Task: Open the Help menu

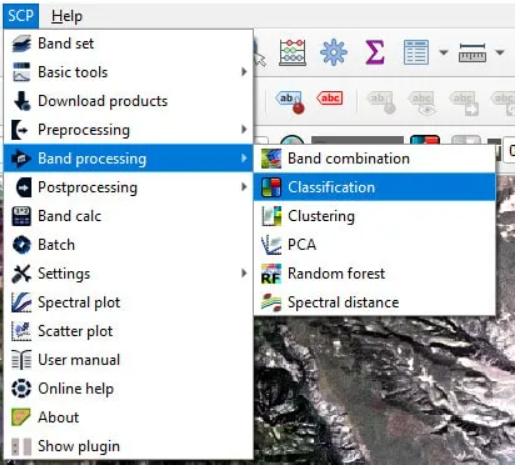Action: click(67, 16)
